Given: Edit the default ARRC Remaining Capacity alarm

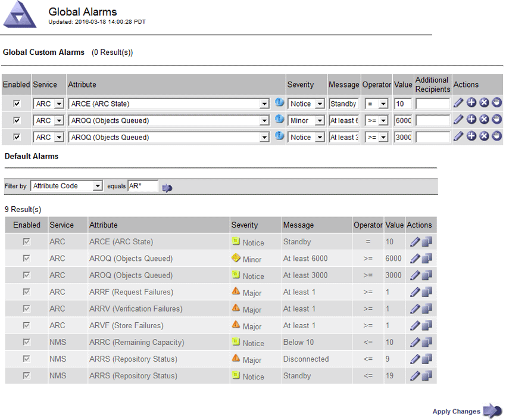Looking at the screenshot, I should tap(415, 343).
